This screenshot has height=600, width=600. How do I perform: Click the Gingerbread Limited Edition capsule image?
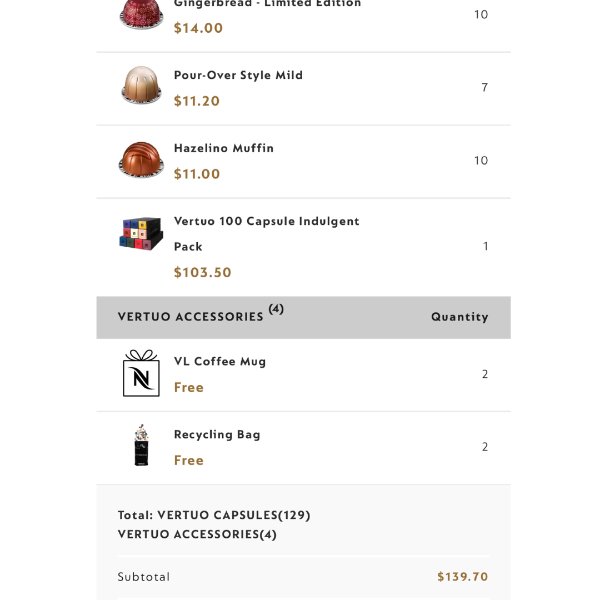pyautogui.click(x=141, y=15)
